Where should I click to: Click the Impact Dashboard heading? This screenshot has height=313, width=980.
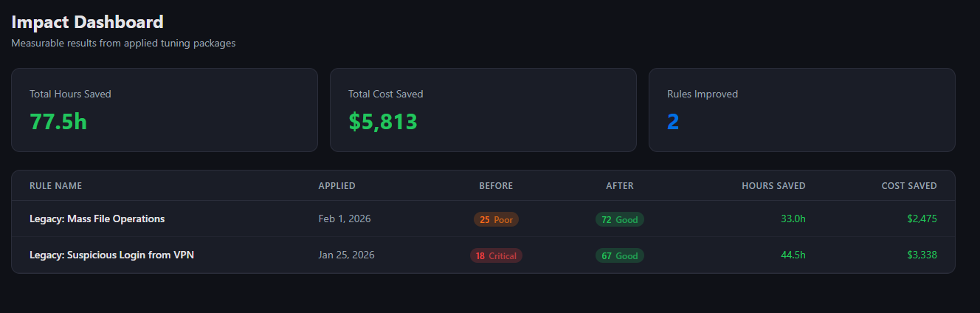[x=87, y=22]
